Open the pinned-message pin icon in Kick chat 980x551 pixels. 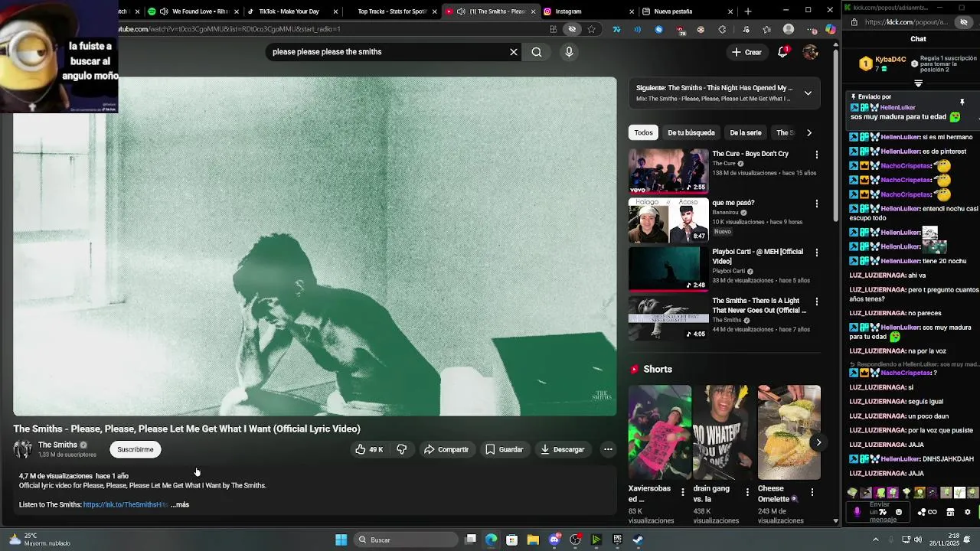962,102
